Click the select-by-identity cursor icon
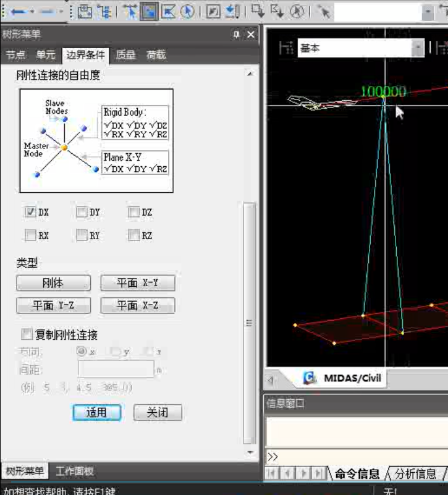 coord(324,12)
